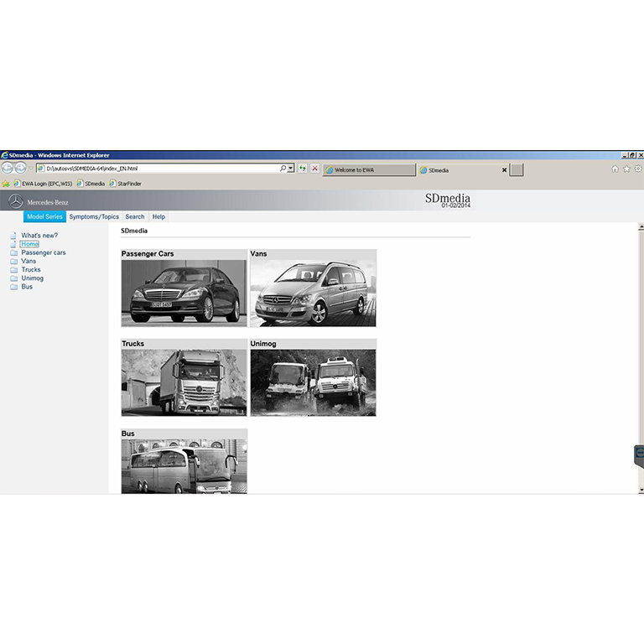
Task: Click the TeamViewer side panel tab
Action: pos(640,455)
